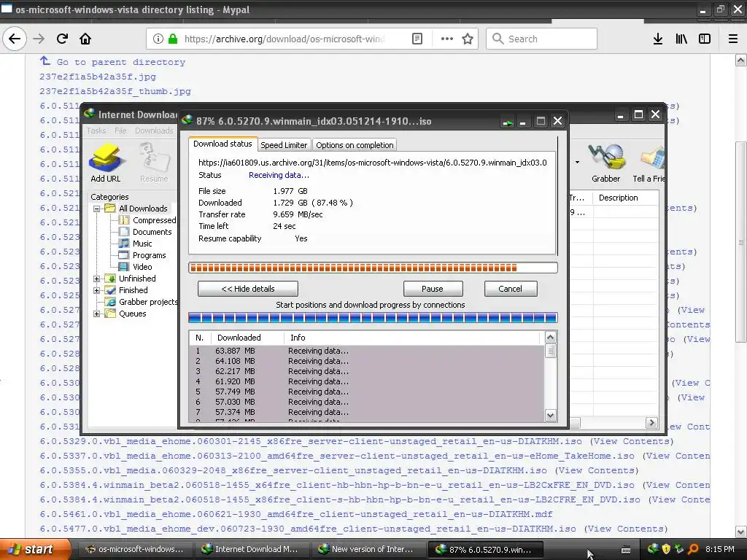Open 6.0.5461.0.vbl_media_ehome .mdf link
This screenshot has height=560, width=747.
(x=296, y=514)
